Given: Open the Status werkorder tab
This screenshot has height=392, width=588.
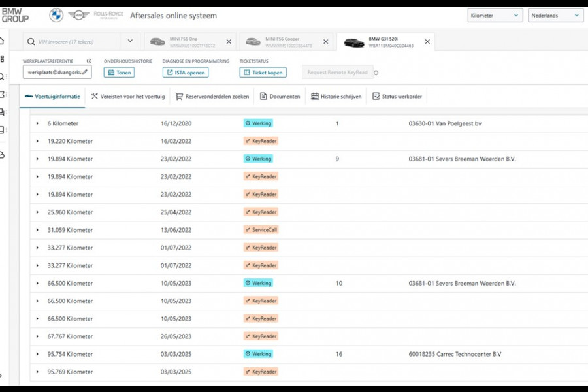Looking at the screenshot, I should 397,97.
